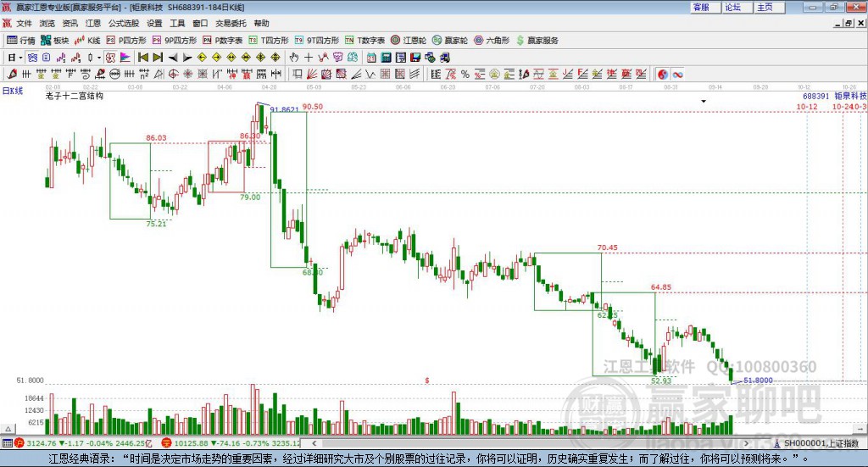
Task: Open the T数字表 time table
Action: click(x=364, y=41)
